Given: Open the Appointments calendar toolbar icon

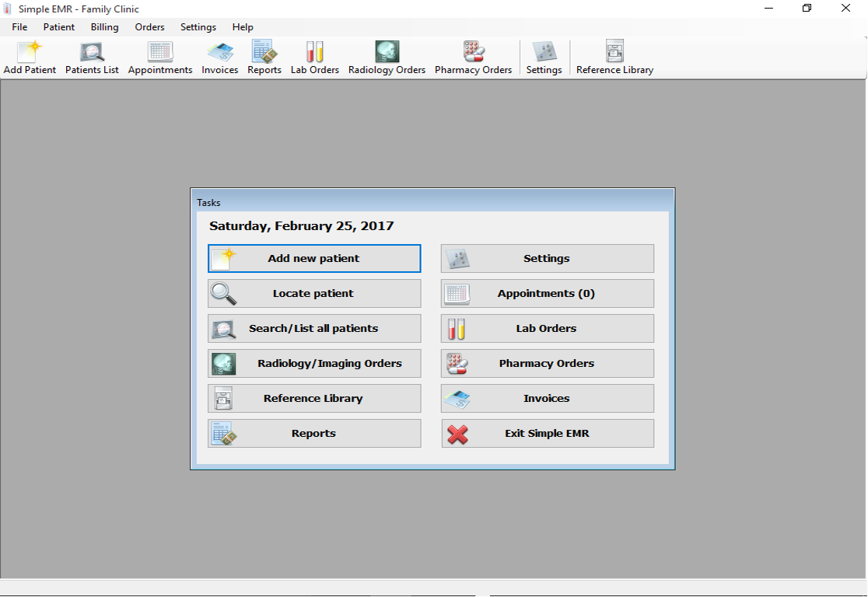Looking at the screenshot, I should coord(159,56).
